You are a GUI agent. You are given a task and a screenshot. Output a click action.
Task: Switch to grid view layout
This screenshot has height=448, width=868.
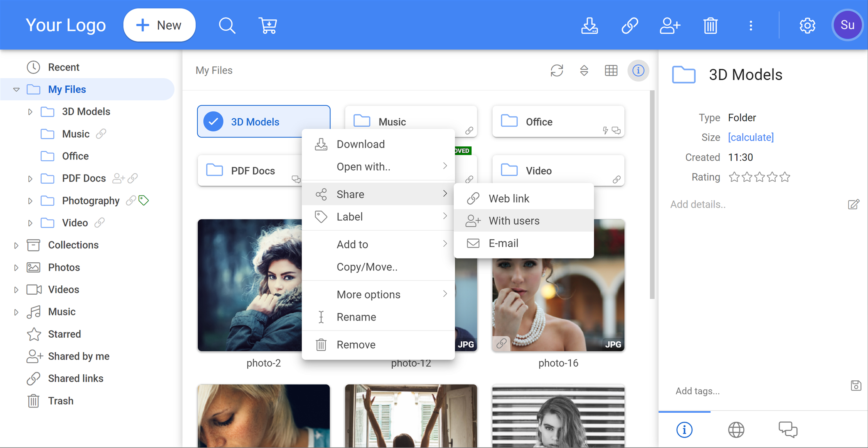(611, 70)
